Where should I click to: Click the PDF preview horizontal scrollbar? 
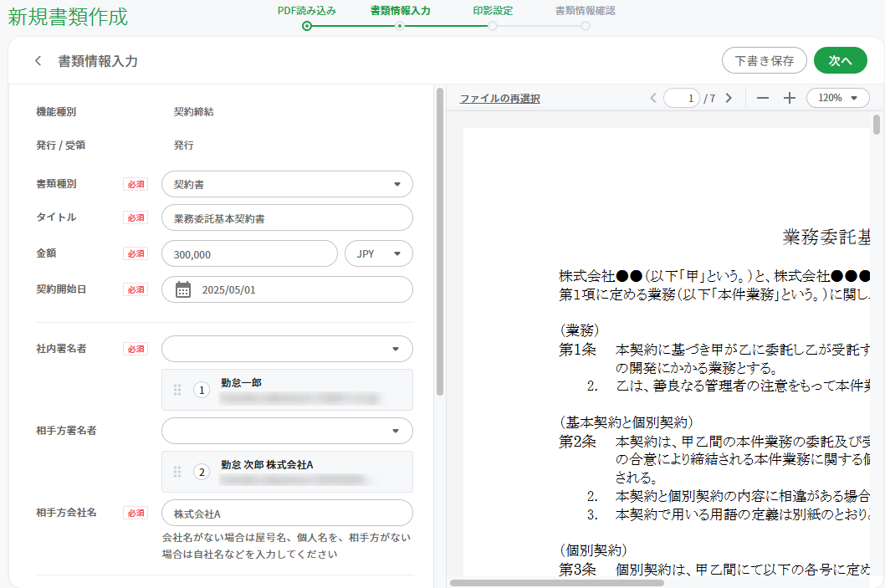[x=556, y=583]
